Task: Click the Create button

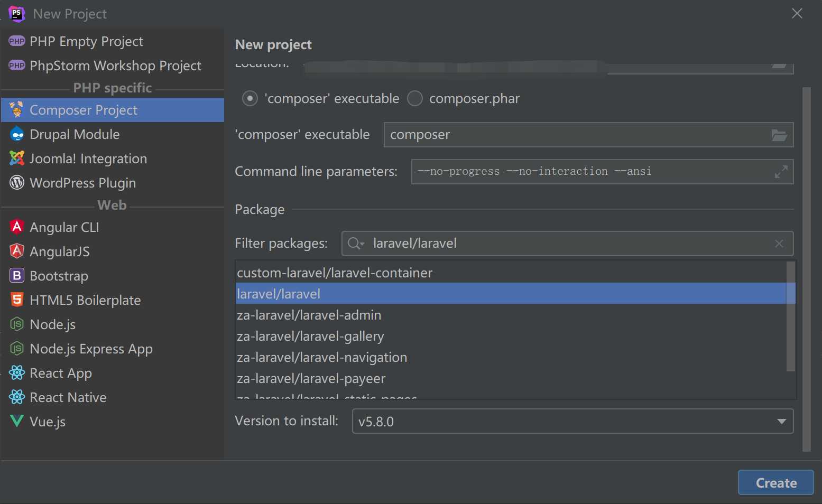Action: pyautogui.click(x=775, y=482)
